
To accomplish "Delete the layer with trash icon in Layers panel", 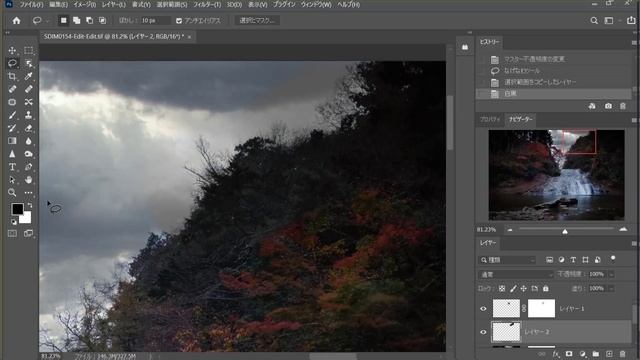I will [x=622, y=354].
